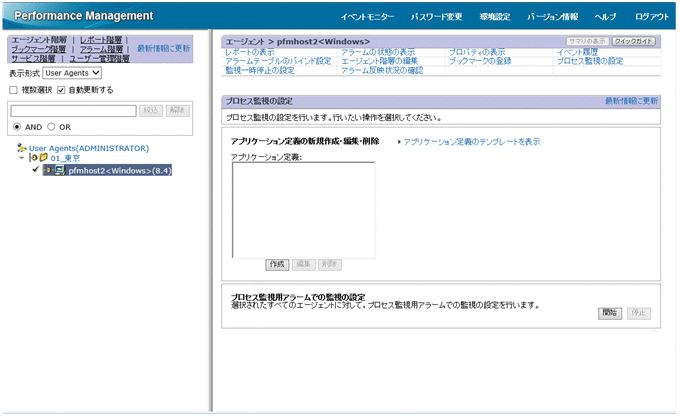Switch to レポート階層 tab

point(101,40)
